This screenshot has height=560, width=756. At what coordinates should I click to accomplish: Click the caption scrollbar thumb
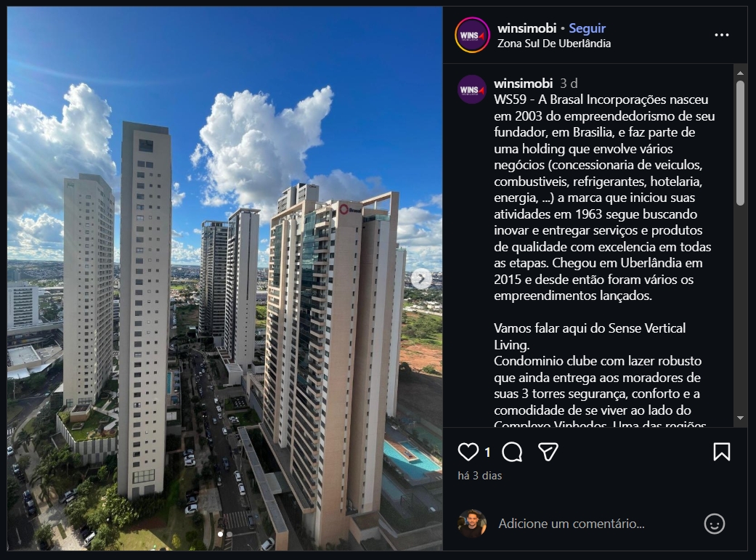point(740,143)
